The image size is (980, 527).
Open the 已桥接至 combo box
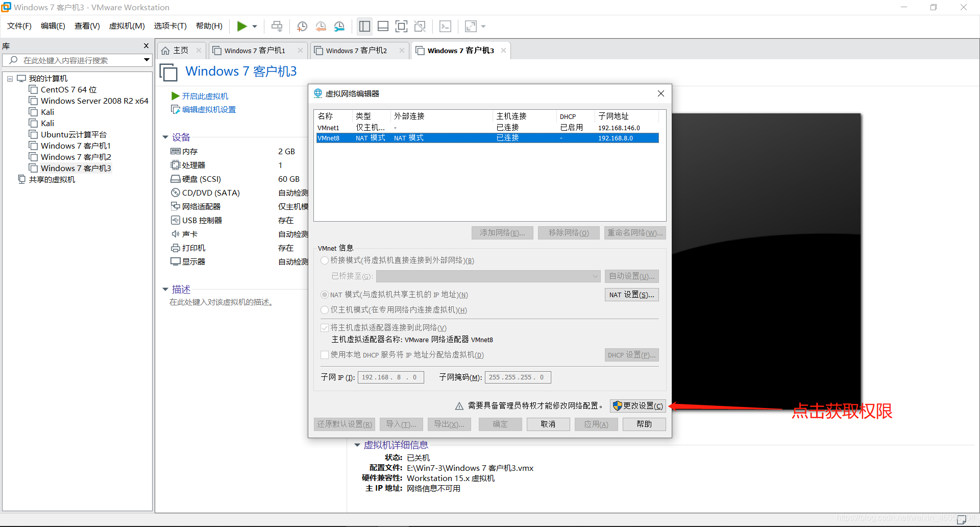click(488, 276)
